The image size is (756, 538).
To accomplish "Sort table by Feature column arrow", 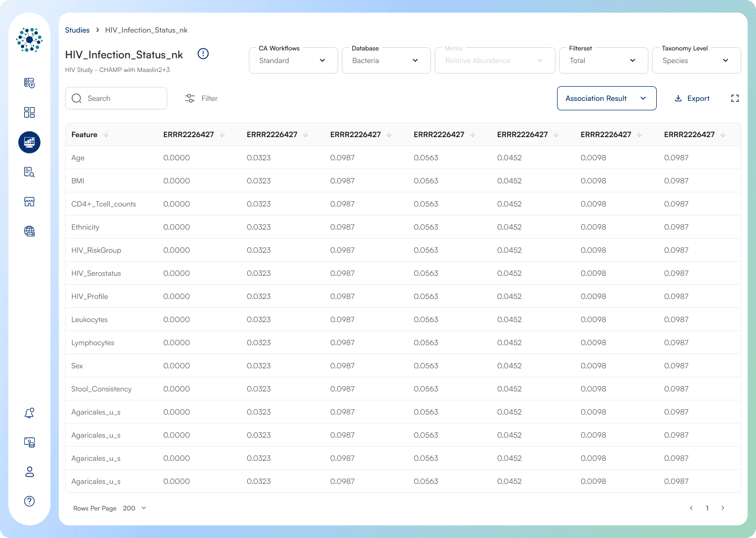I will coord(106,134).
